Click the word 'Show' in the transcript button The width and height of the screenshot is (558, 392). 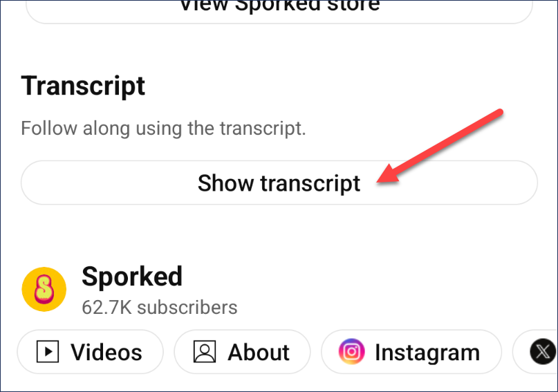[225, 183]
